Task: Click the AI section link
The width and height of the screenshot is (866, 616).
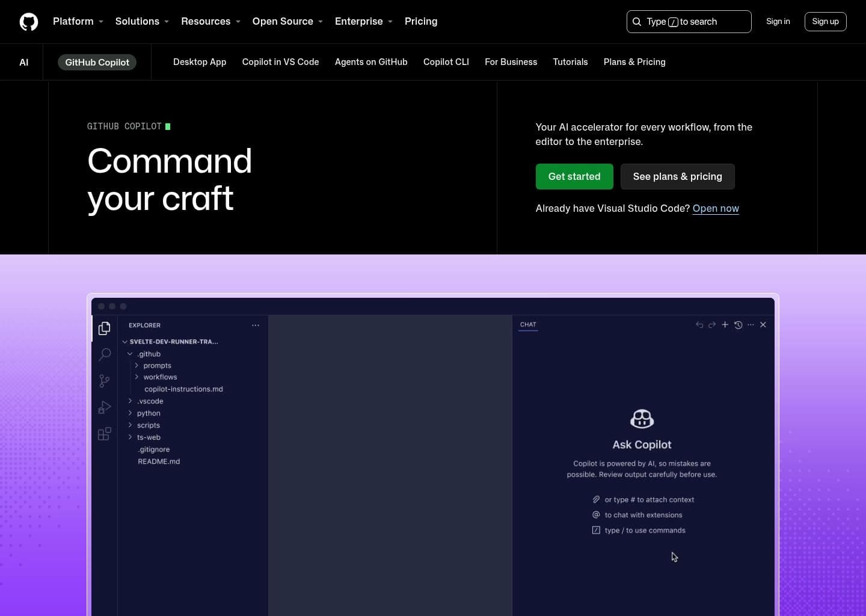Action: click(24, 63)
